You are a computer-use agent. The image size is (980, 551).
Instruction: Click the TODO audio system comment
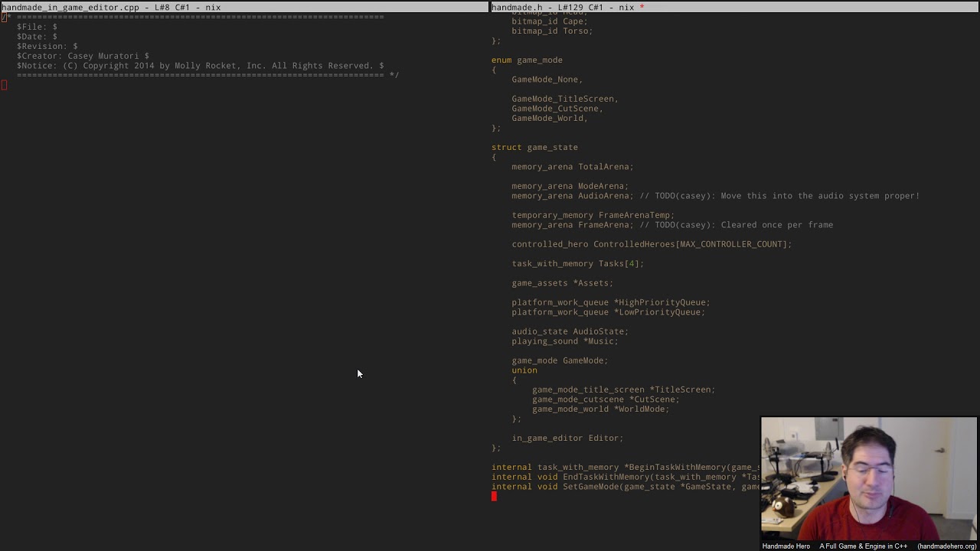779,196
